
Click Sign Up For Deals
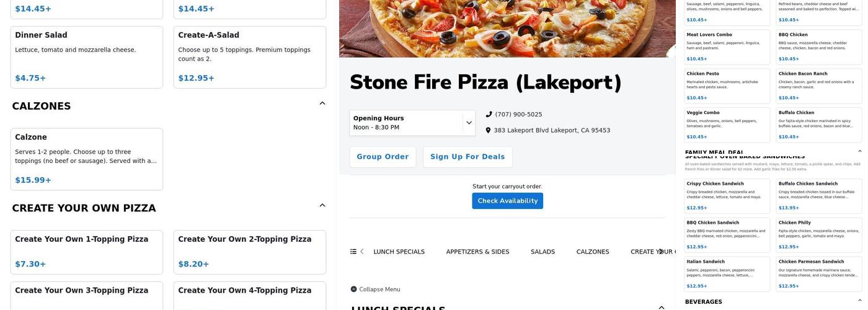[467, 157]
